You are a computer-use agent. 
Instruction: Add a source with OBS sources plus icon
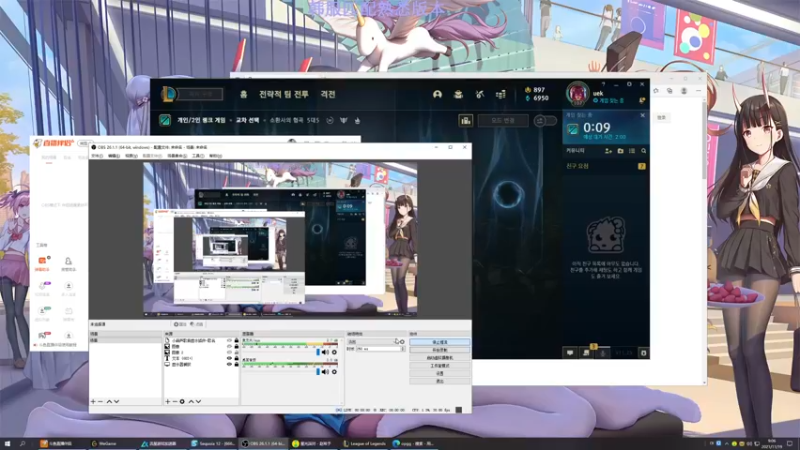[167, 402]
